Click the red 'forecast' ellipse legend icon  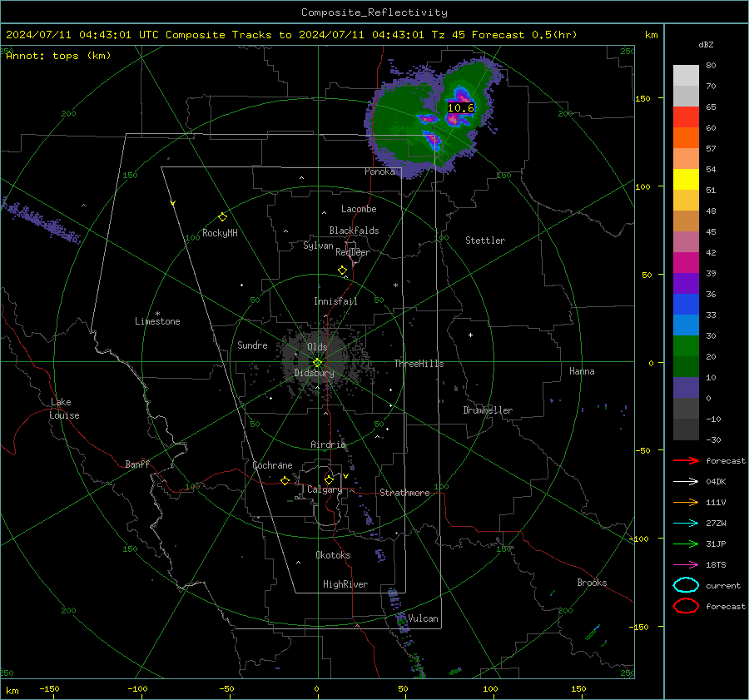tap(686, 606)
